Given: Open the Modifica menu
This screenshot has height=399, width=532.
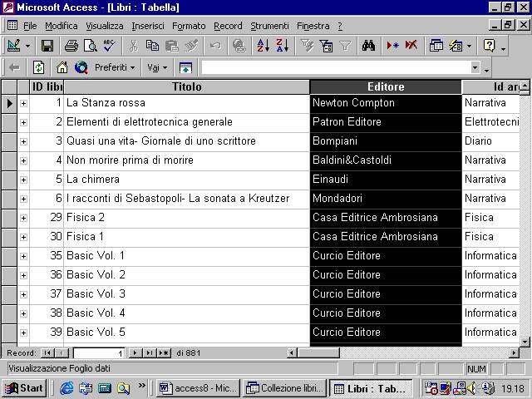Looking at the screenshot, I should 62,26.
